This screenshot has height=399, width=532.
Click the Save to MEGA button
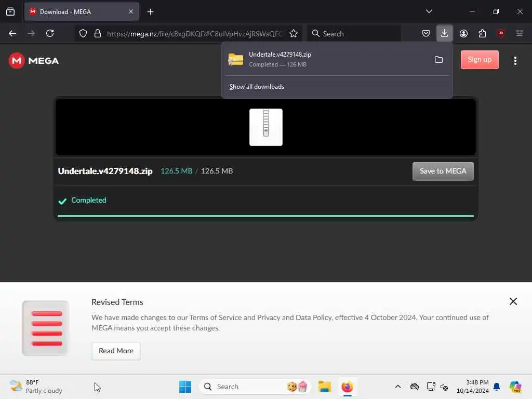[x=443, y=171]
